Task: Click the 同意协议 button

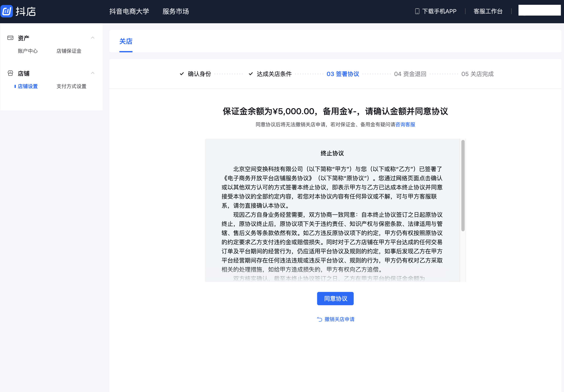Action: pyautogui.click(x=335, y=299)
